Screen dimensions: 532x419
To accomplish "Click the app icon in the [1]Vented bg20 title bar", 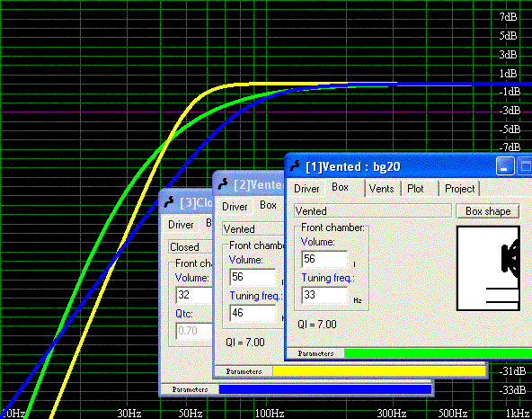I will coord(295,166).
